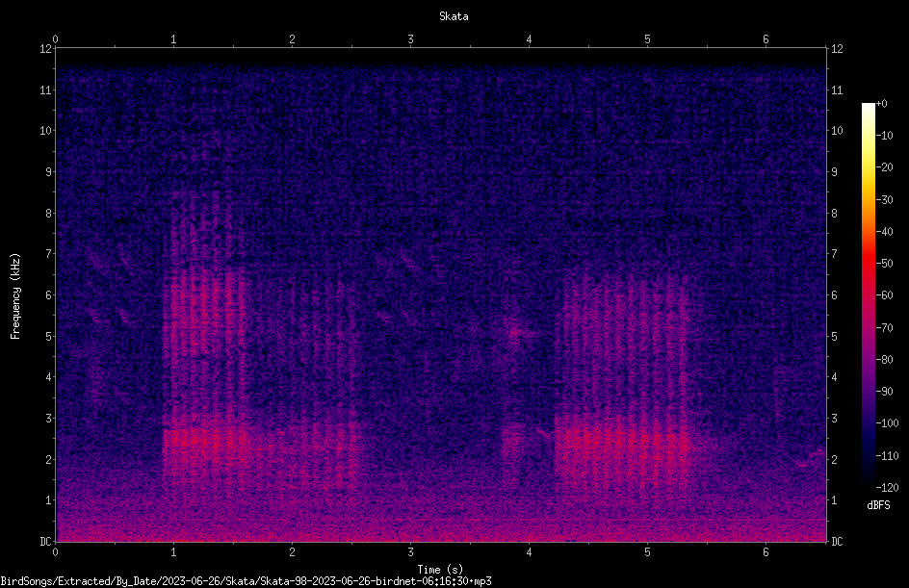Select the 'Frequency (kHz)' axis label
Image resolution: width=909 pixels, height=588 pixels.
[15, 296]
